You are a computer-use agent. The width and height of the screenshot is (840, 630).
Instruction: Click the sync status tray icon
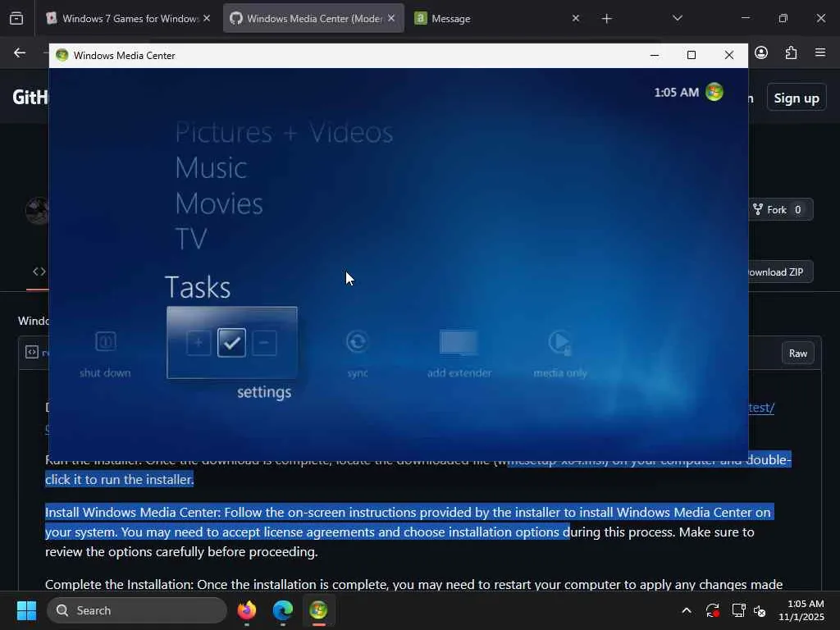[713, 610]
